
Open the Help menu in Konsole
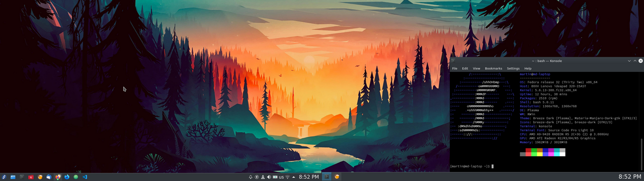pos(528,68)
